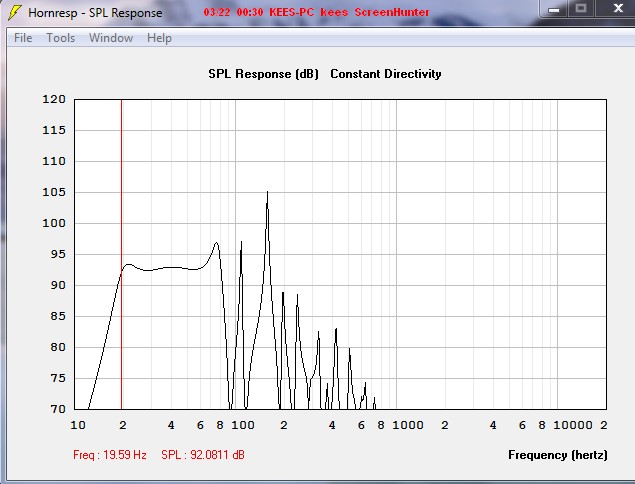Click the 100 label on frequency axis
This screenshot has height=484, width=635.
coord(243,425)
